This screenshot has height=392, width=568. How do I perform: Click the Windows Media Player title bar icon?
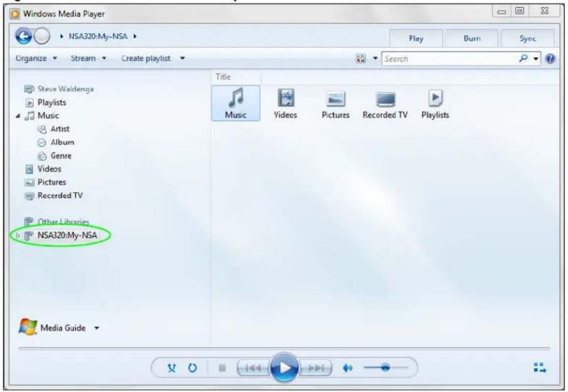[15, 14]
